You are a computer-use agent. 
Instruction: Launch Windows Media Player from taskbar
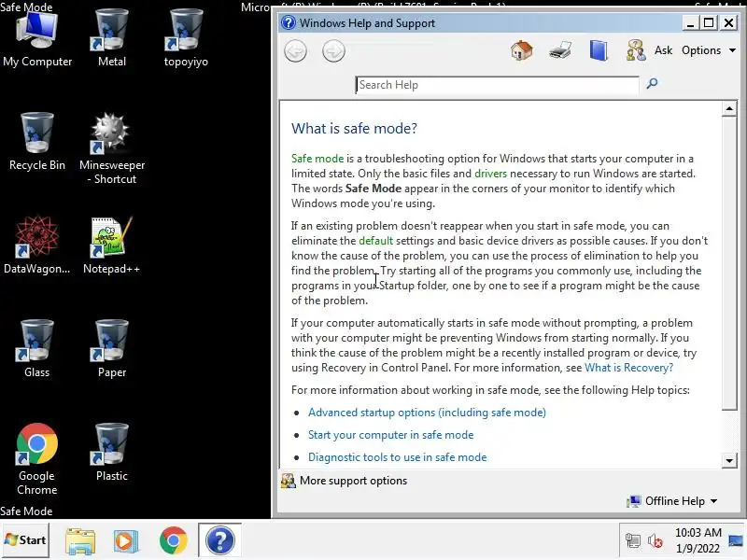tap(126, 540)
